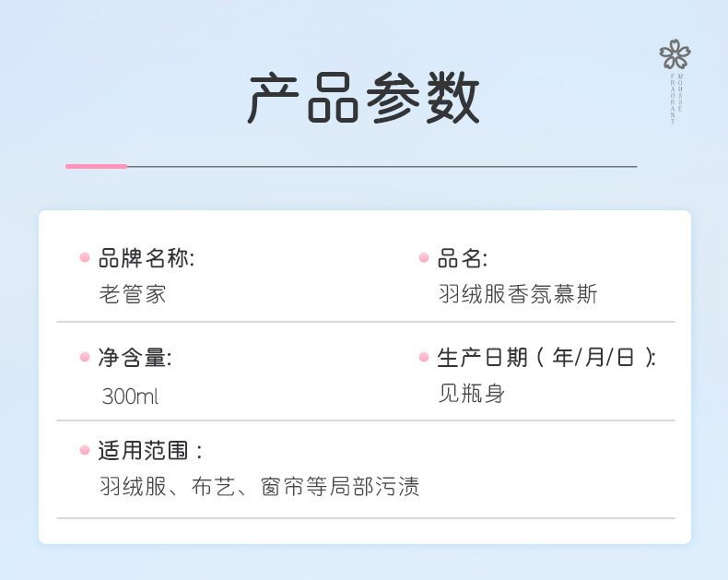
Task: Select the 300ml net content value
Action: pos(130,397)
